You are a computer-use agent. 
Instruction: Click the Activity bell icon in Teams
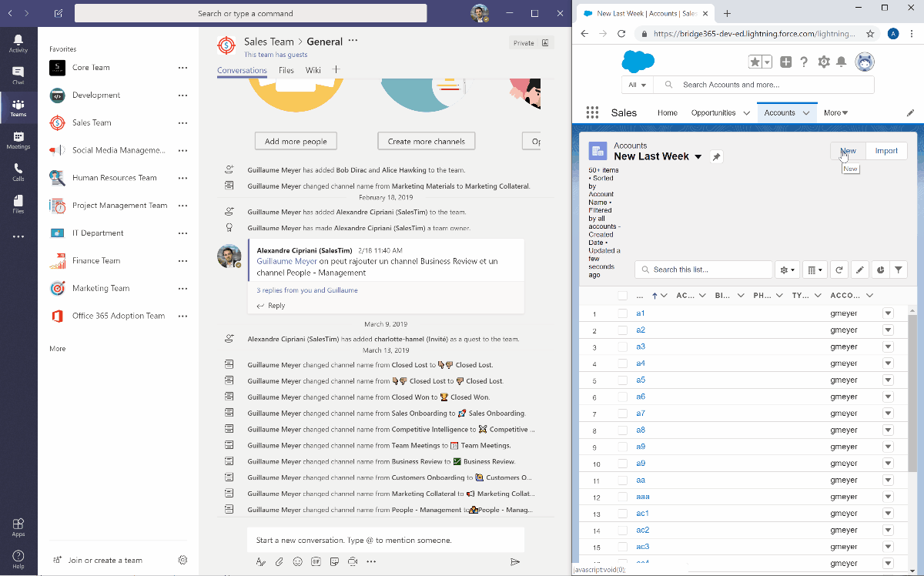pyautogui.click(x=18, y=43)
